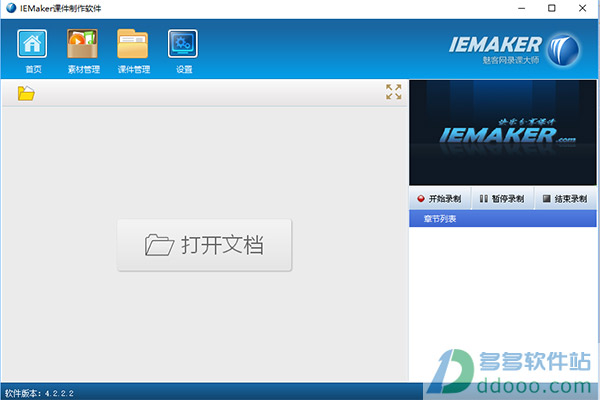Screen dimensions: 600x400
Task: Click the small yellow open-folder icon
Action: (26, 93)
